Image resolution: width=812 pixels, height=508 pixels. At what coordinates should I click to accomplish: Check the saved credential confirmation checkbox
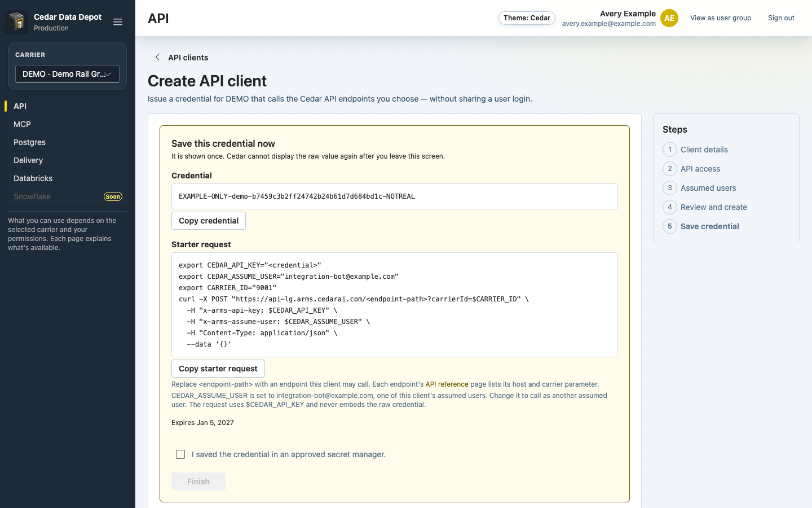180,454
